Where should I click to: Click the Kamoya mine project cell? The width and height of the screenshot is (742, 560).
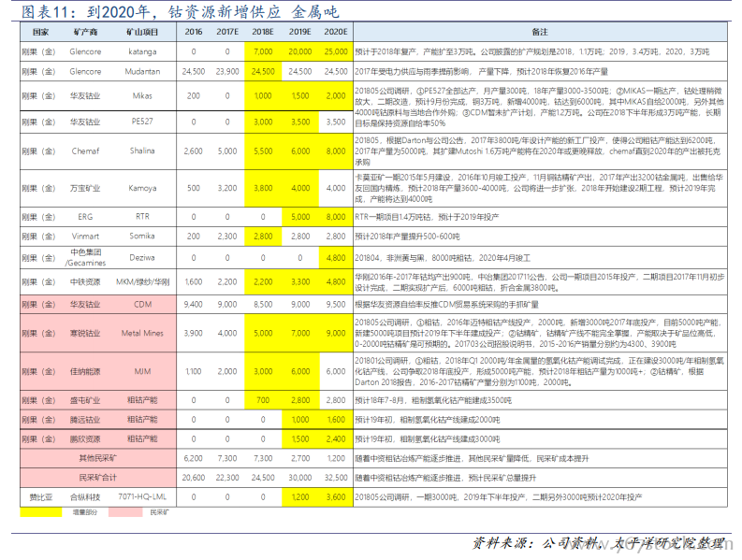(x=142, y=188)
